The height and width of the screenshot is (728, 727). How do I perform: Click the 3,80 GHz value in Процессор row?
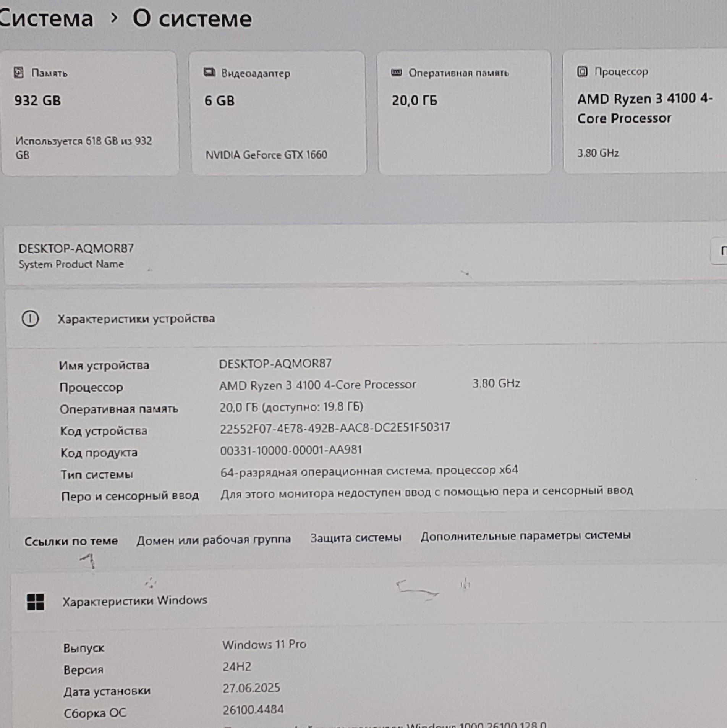pyautogui.click(x=496, y=383)
